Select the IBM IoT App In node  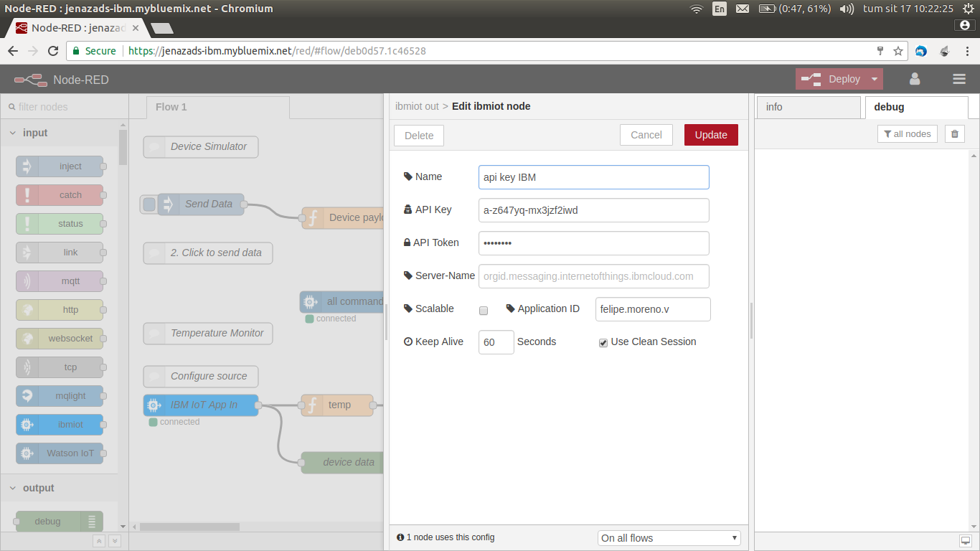(201, 405)
